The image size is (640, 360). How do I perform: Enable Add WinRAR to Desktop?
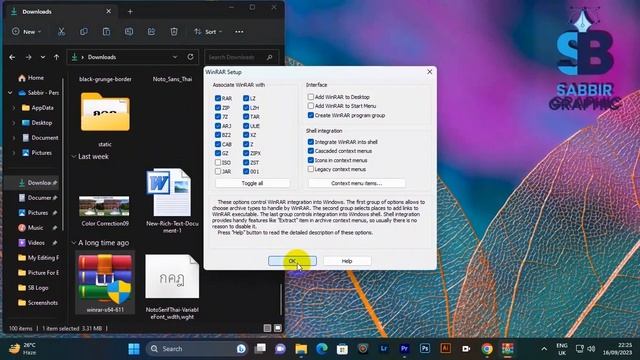click(x=311, y=97)
